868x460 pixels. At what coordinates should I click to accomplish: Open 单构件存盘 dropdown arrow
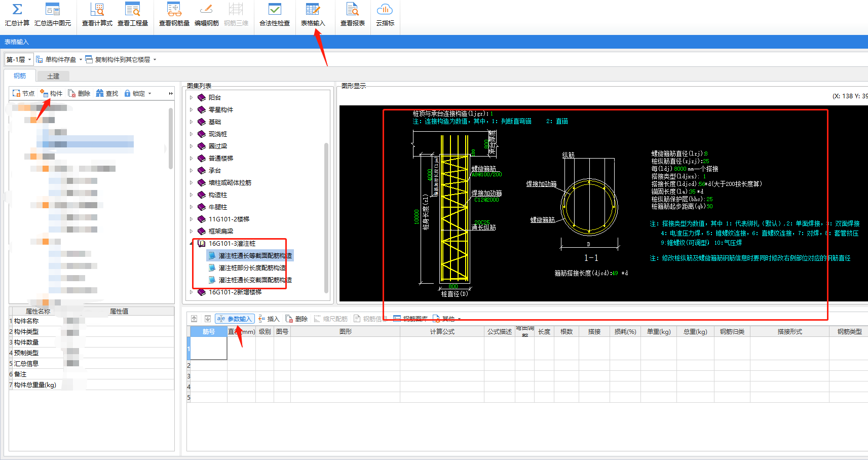click(x=81, y=60)
